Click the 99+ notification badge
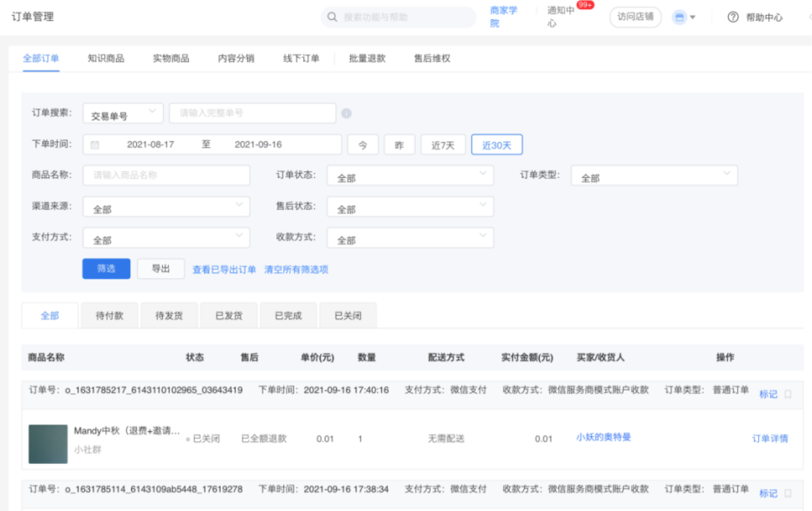This screenshot has width=812, height=511. [585, 5]
